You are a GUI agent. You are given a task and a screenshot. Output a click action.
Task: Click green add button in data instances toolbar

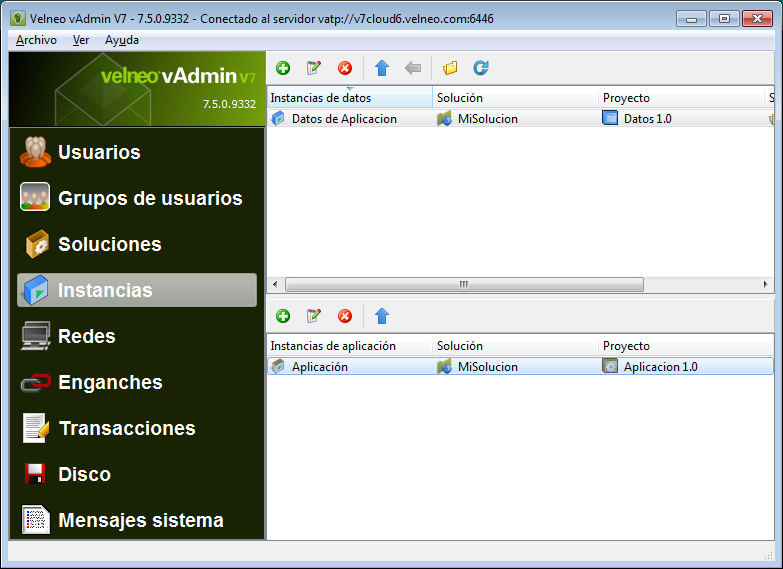pos(283,68)
